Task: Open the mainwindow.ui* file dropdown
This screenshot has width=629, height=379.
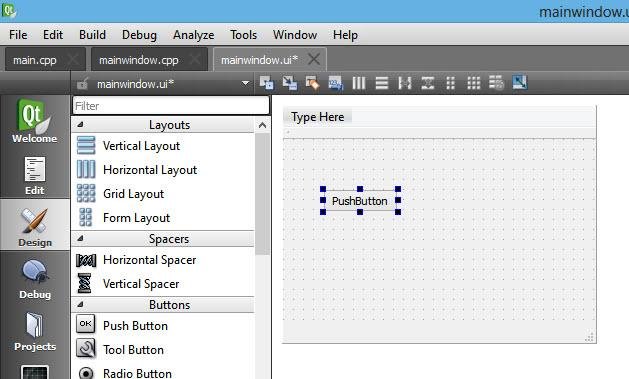Action: point(245,83)
